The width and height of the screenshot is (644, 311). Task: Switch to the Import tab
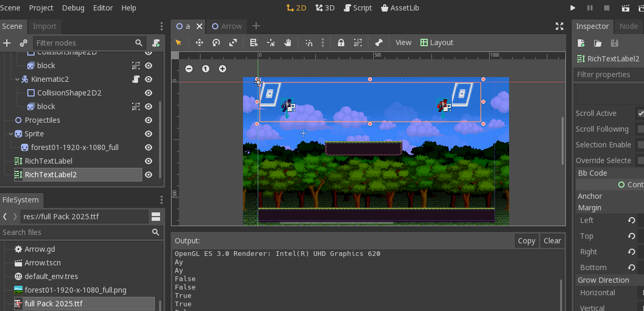[x=45, y=26]
